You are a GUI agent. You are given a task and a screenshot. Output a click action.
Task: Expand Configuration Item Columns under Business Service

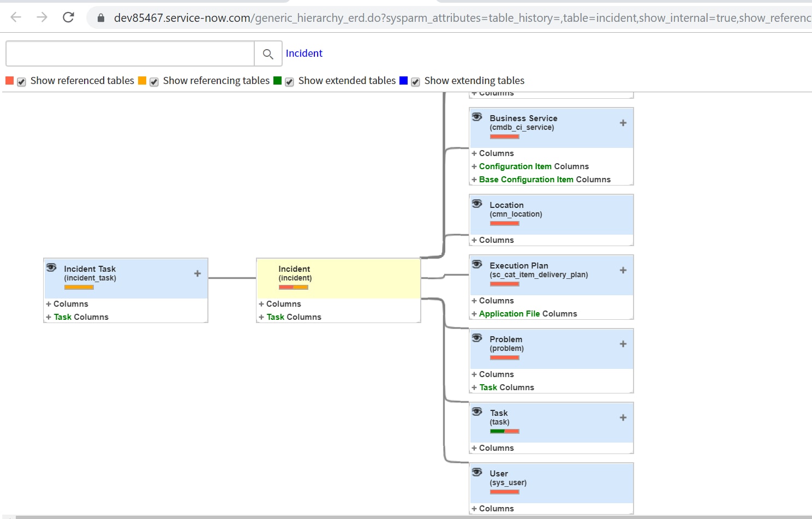coord(530,166)
